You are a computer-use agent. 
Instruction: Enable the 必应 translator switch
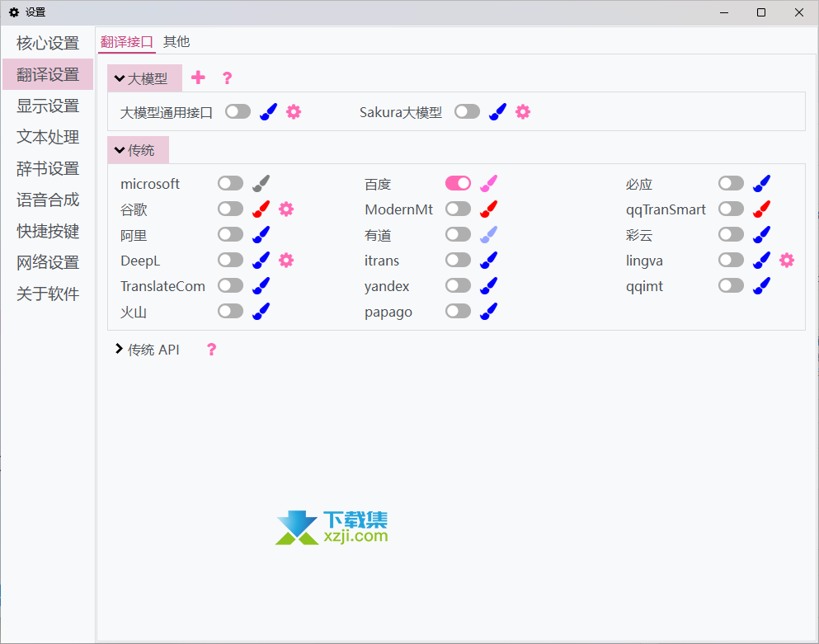[x=732, y=183]
